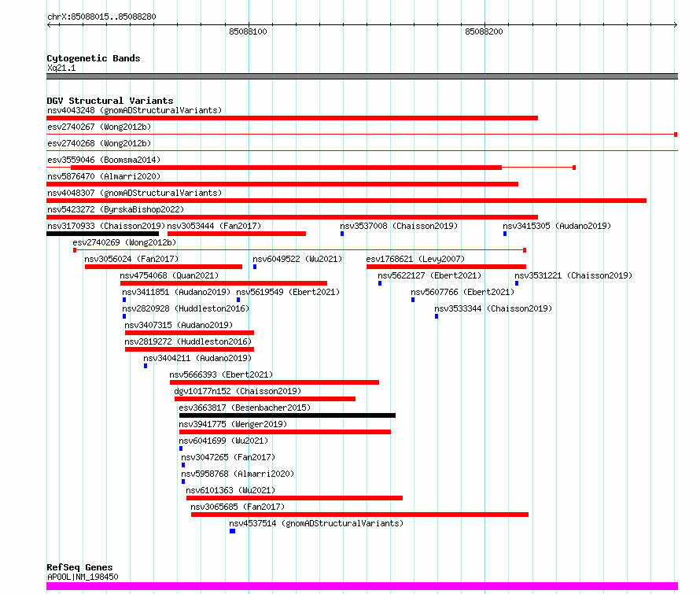Click the grey Xq21.1 cytogenetic band bar
This screenshot has height=594, width=700.
pos(362,76)
